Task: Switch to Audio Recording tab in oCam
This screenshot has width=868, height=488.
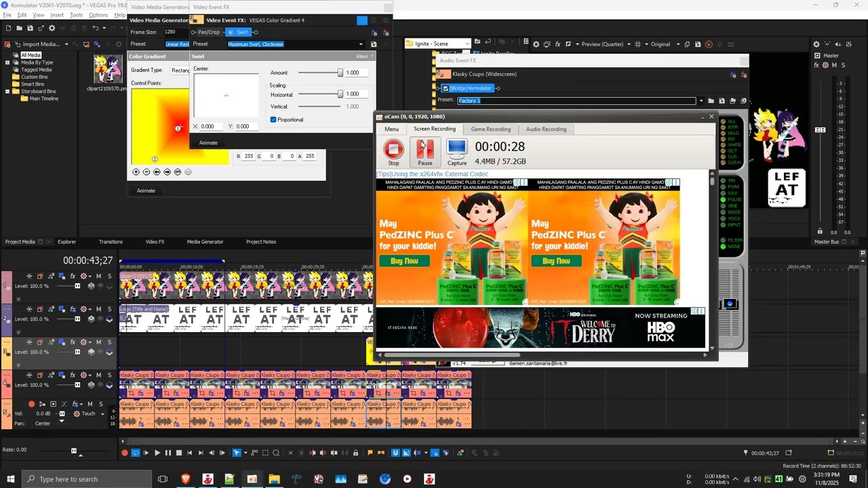Action: click(x=546, y=129)
